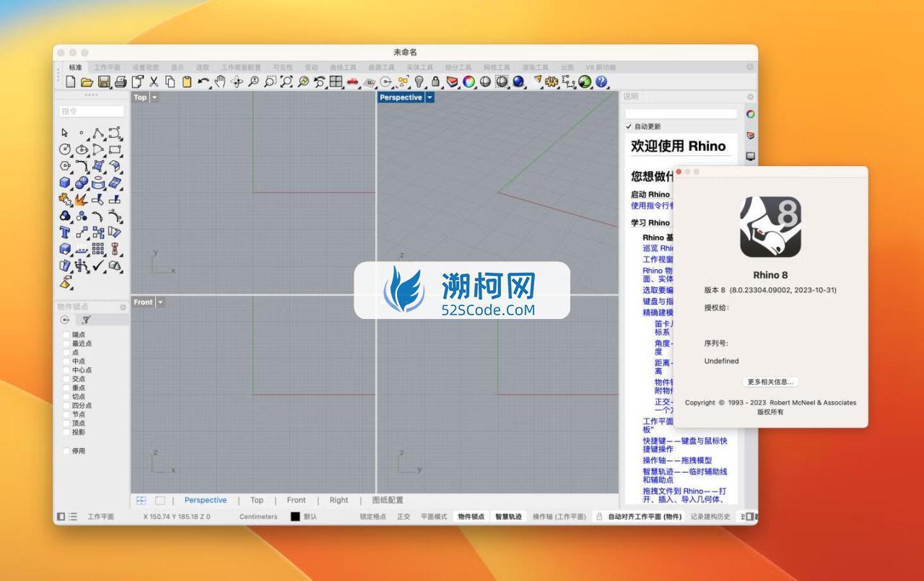Click the Undo arrow icon

[203, 82]
